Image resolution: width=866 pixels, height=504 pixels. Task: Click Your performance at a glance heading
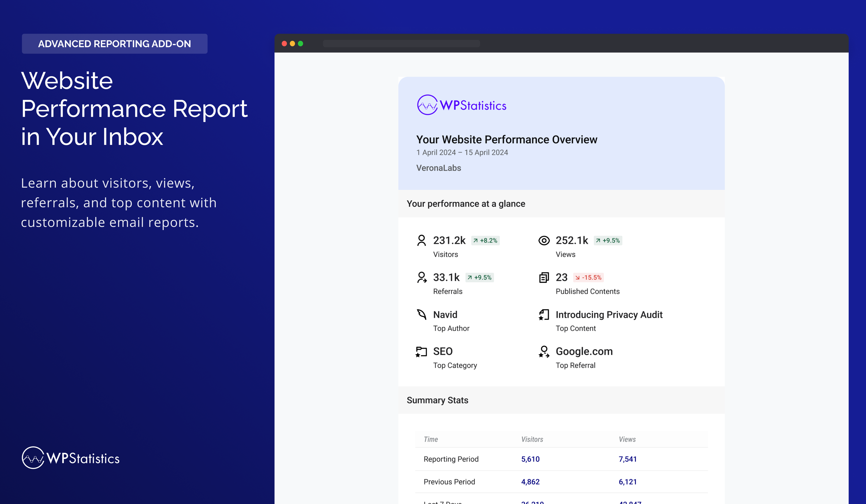[466, 204]
